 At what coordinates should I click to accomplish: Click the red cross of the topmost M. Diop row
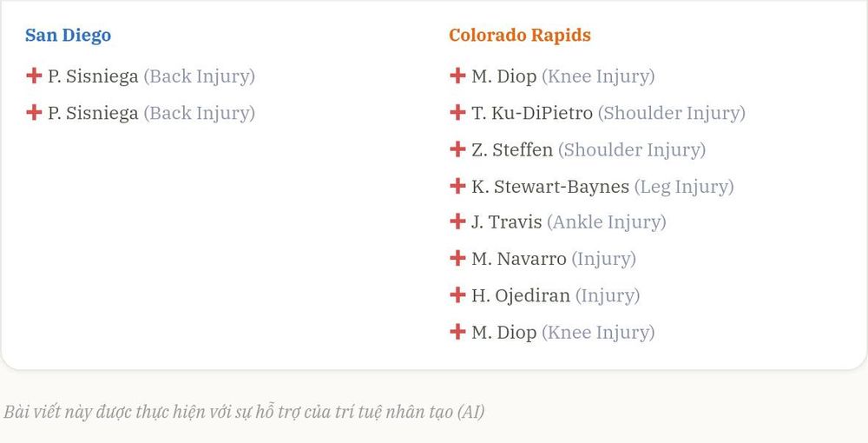point(457,76)
